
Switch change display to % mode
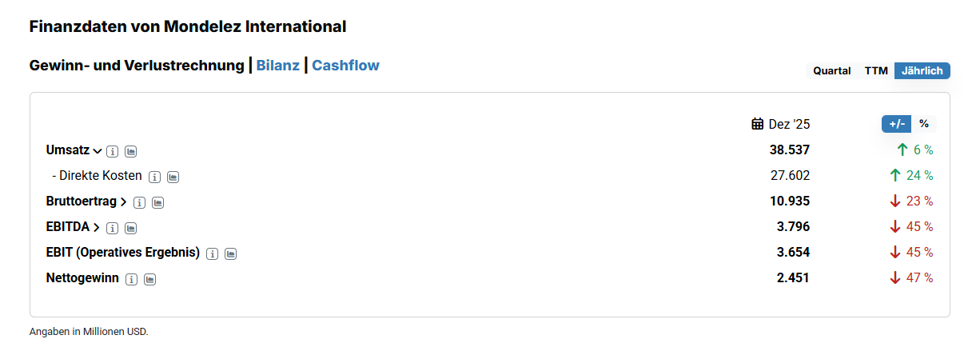pyautogui.click(x=924, y=124)
